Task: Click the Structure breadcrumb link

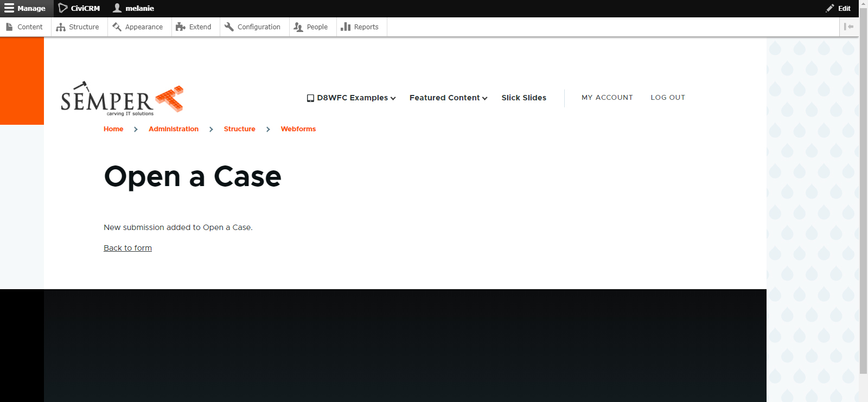Action: [239, 129]
